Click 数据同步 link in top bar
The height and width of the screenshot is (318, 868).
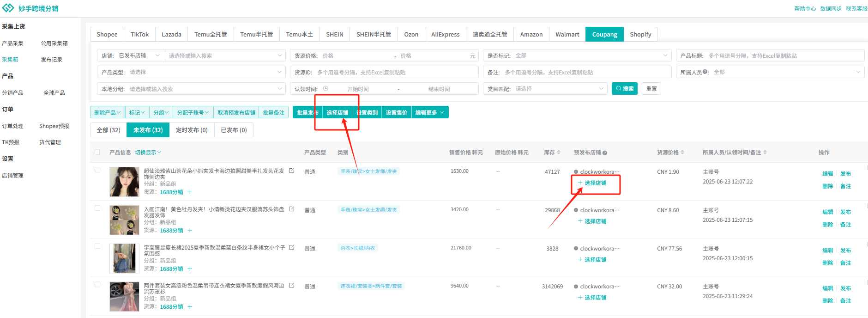(x=831, y=9)
